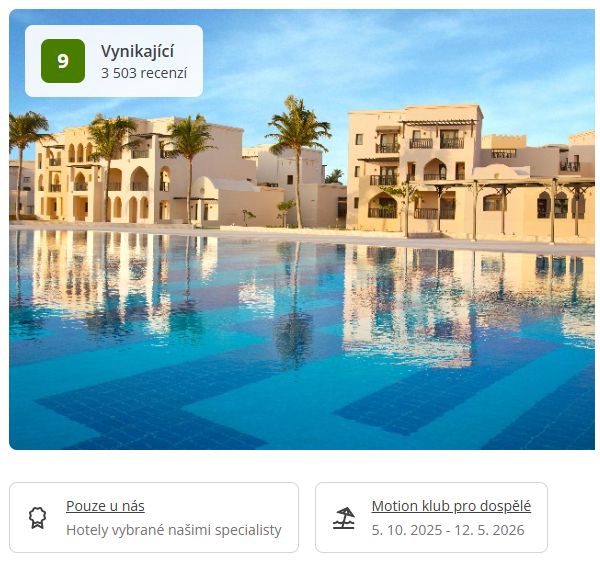Click the "Hotely vybrané našimi specialisty" description
The height and width of the screenshot is (580, 600).
tap(174, 530)
